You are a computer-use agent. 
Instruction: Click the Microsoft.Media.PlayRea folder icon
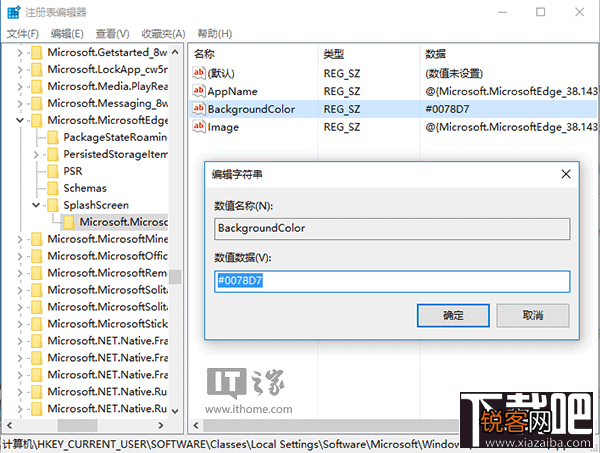37,86
